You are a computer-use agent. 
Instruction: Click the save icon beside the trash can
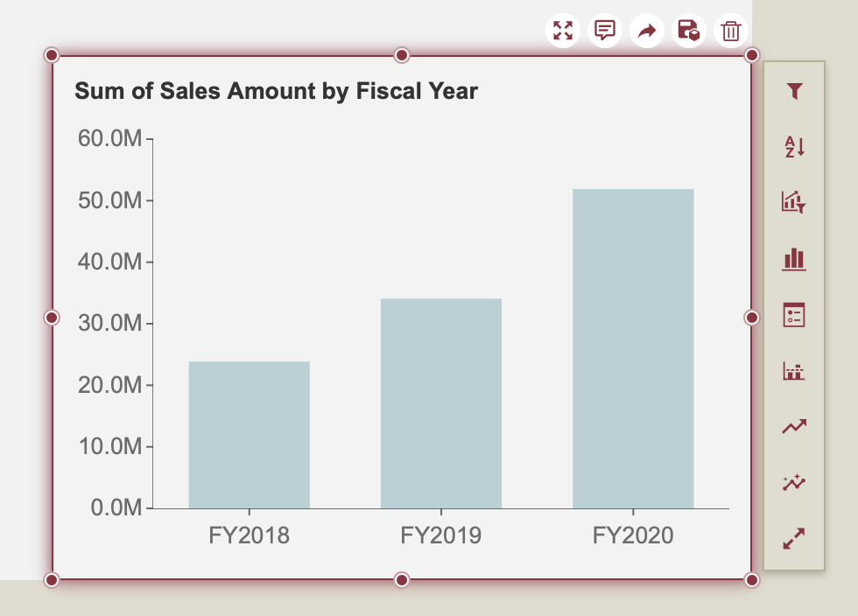pyautogui.click(x=688, y=31)
